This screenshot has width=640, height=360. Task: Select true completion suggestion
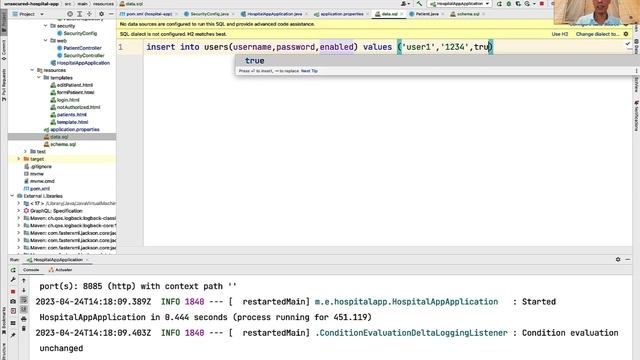pos(433,61)
